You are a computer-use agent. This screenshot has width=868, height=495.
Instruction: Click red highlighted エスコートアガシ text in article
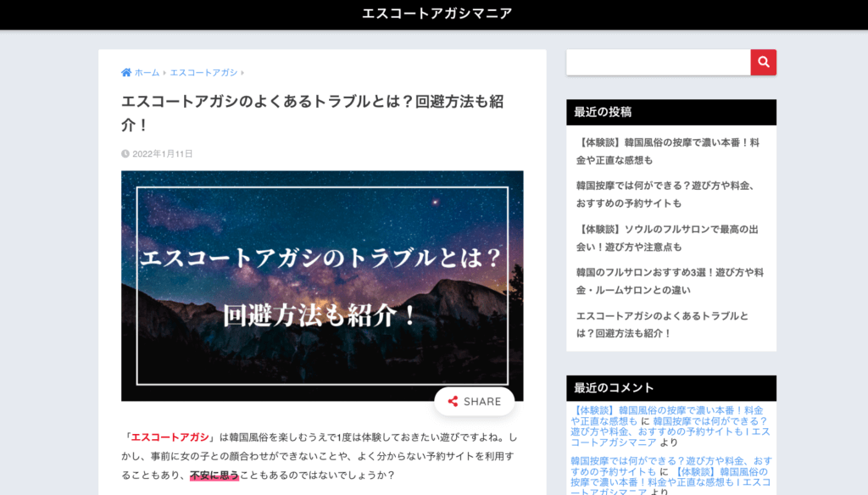tap(170, 437)
